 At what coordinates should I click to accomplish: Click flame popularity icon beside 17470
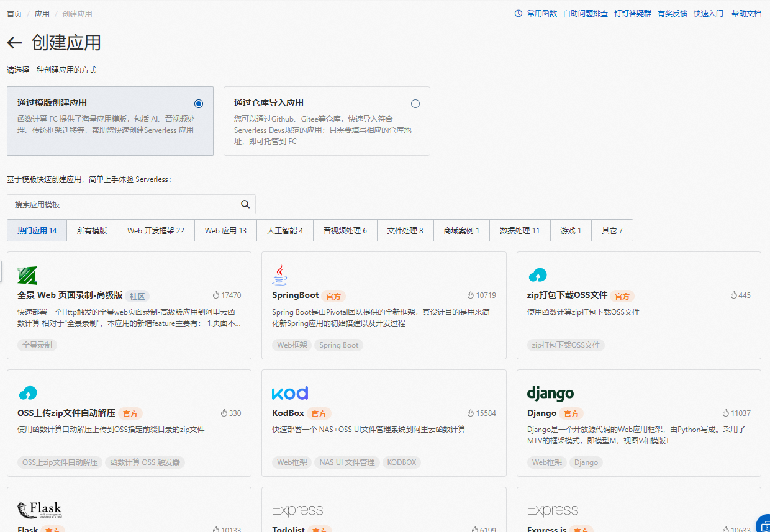pos(216,295)
